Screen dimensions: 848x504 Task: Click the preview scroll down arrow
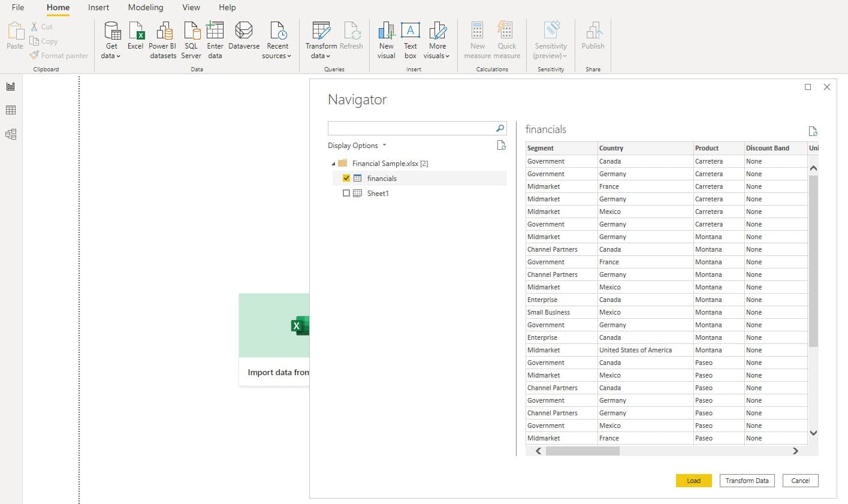tap(813, 433)
